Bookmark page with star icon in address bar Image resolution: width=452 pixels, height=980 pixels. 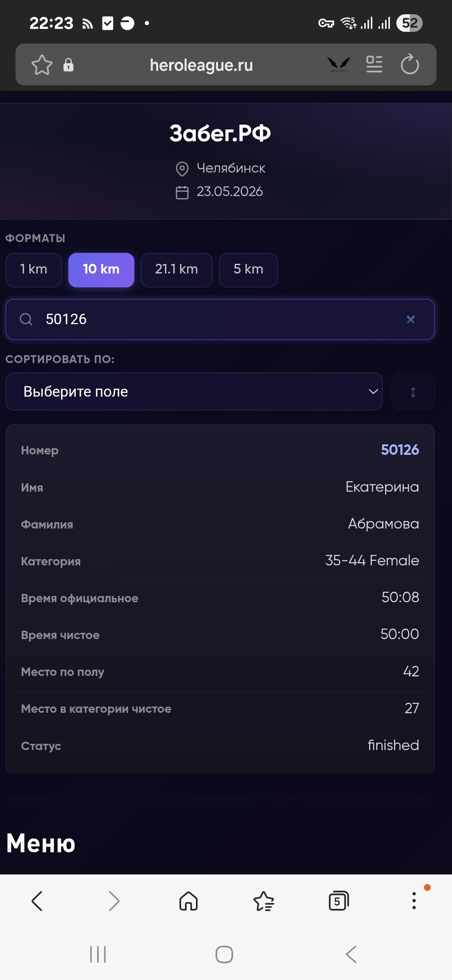tap(42, 65)
